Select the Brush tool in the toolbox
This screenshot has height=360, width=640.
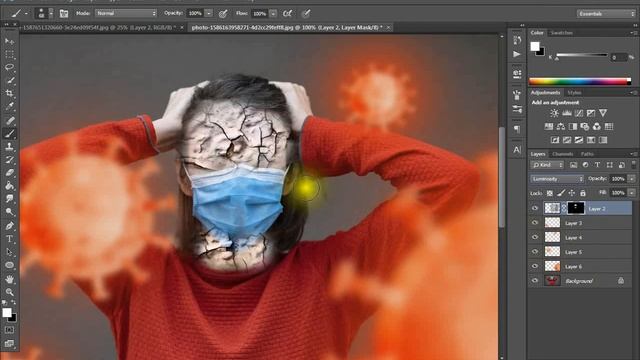click(x=9, y=133)
